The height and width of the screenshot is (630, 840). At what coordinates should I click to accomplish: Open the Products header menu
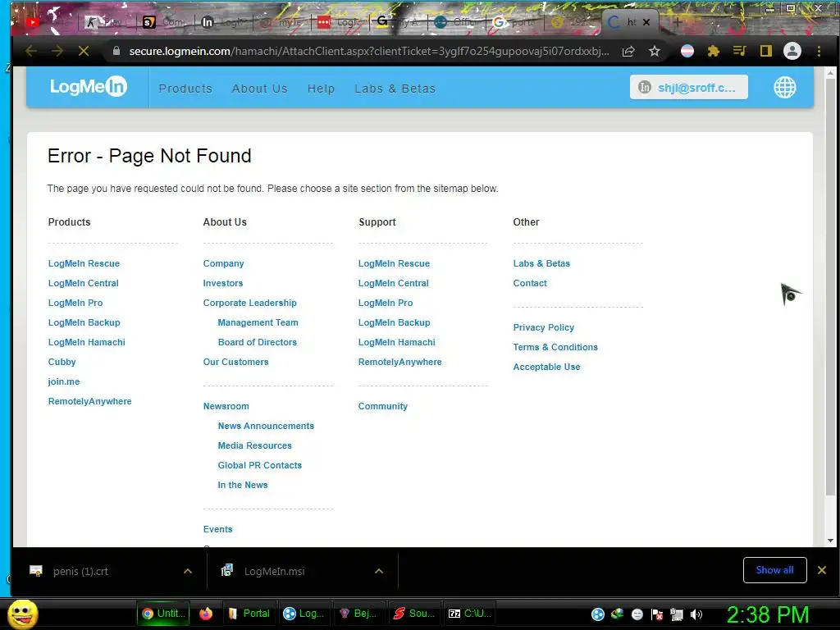[x=185, y=89]
